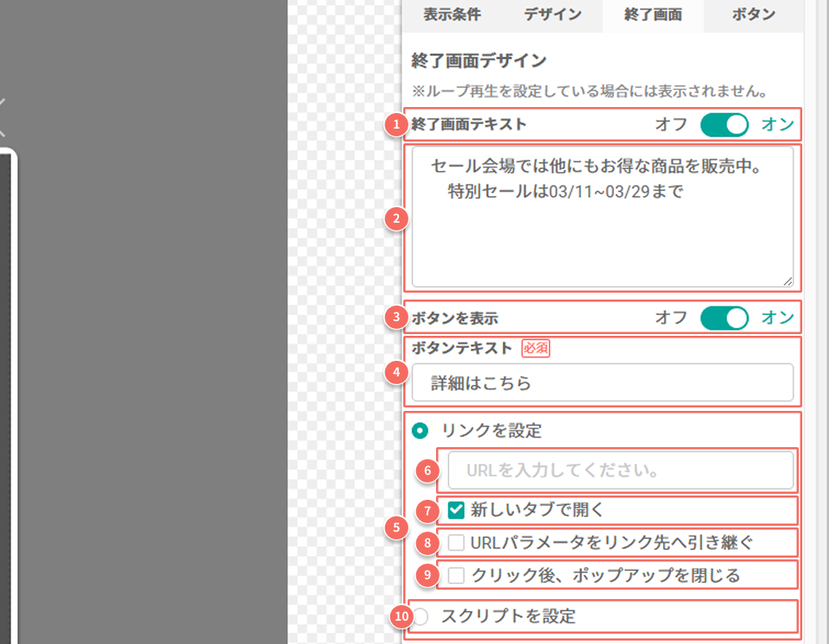Click the textarea resize handle corner
This screenshot has height=644, width=829.
point(788,281)
